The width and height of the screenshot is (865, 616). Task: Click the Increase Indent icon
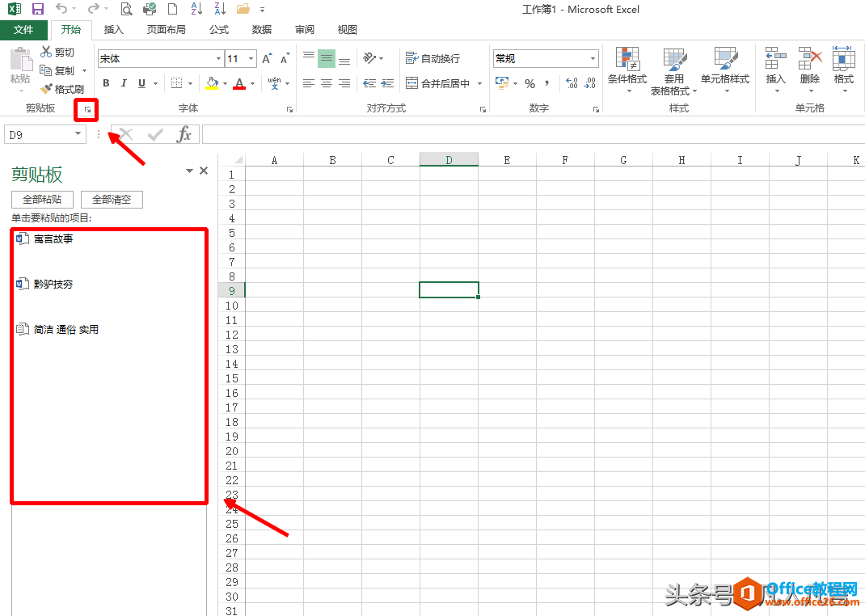point(387,83)
